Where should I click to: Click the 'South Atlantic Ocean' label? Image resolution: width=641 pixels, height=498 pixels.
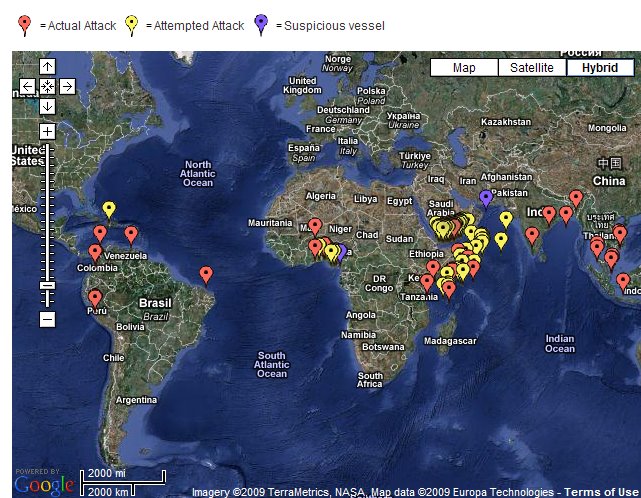[271, 365]
